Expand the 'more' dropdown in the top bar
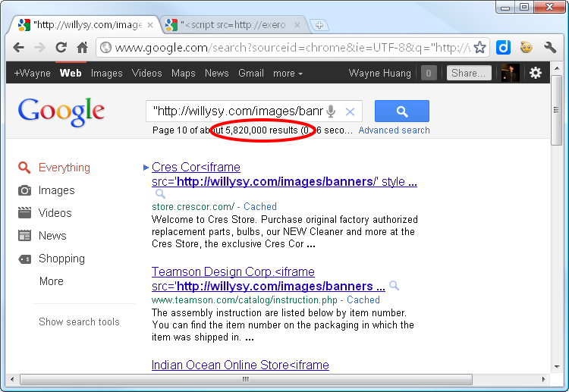This screenshot has height=392, width=569. (288, 74)
